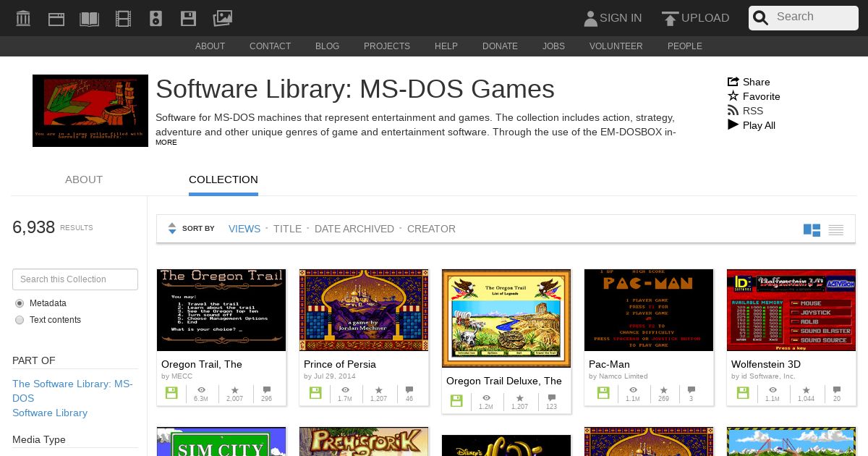The height and width of the screenshot is (456, 868).
Task: Click the UPLOAD text link
Action: pos(705,18)
